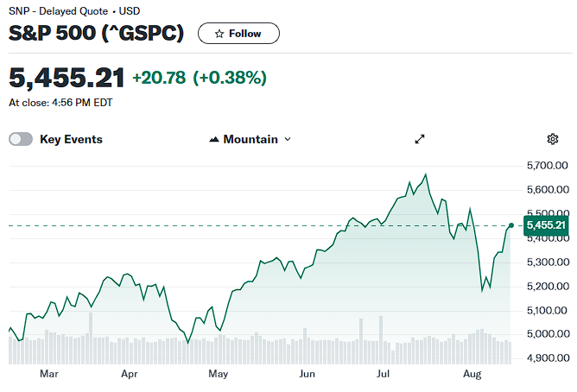This screenshot has height=392, width=577.
Task: Click the S&P 500 (^GSPC) title
Action: [x=96, y=33]
